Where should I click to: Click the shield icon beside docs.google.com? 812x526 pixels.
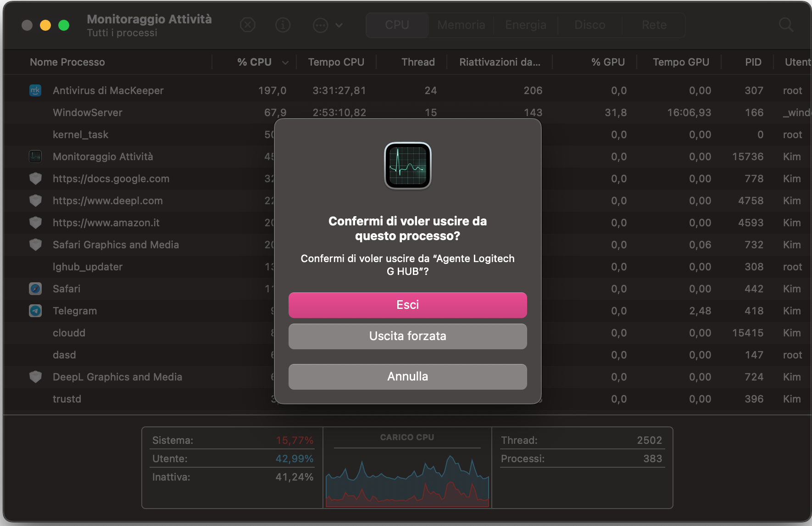(35, 179)
